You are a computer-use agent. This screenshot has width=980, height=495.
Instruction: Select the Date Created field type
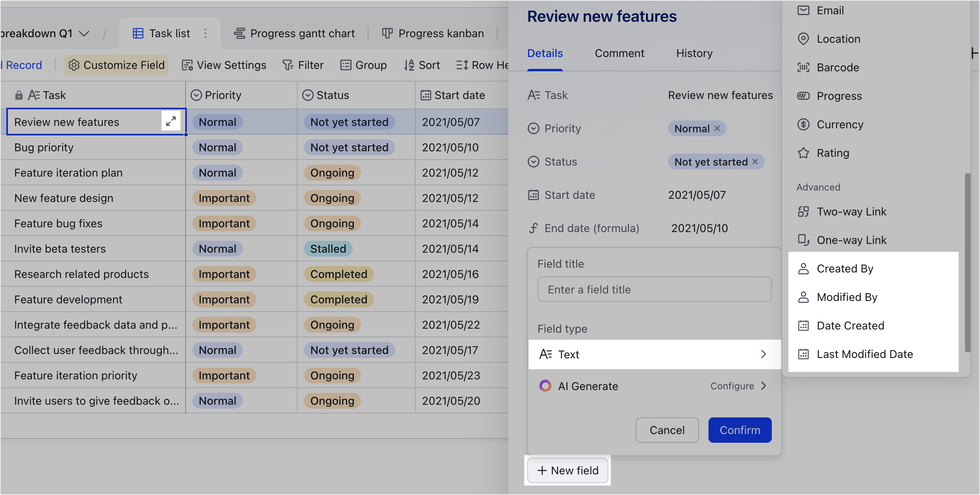tap(850, 326)
